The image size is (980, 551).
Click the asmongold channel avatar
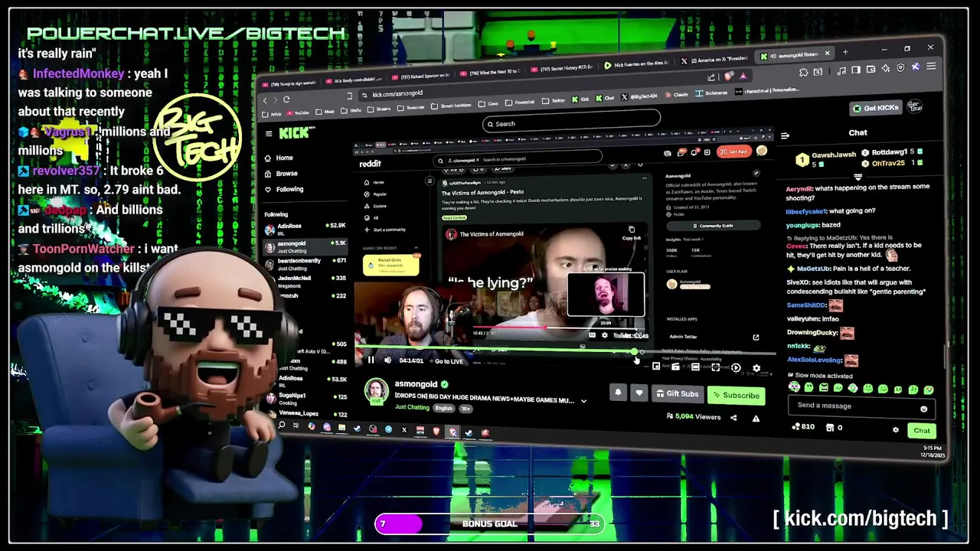click(376, 391)
